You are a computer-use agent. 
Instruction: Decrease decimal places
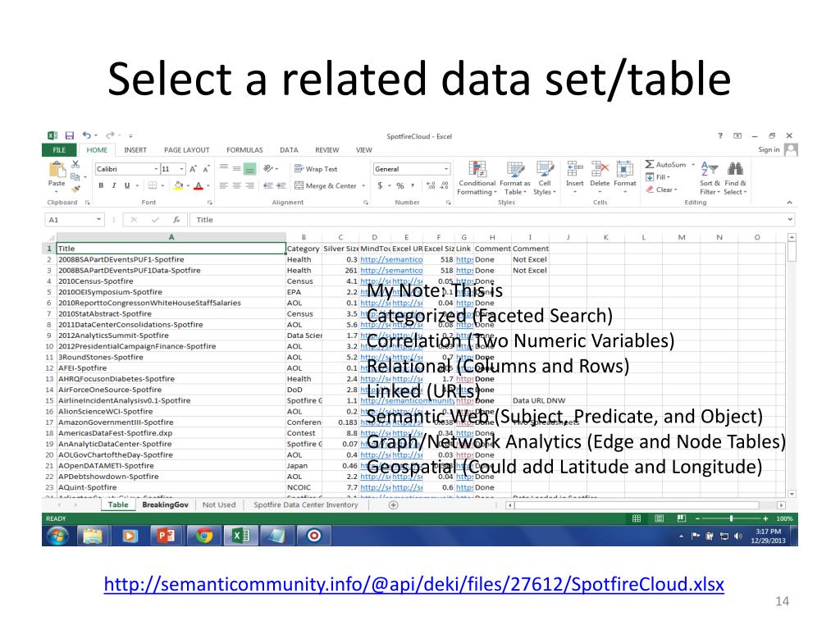click(444, 185)
